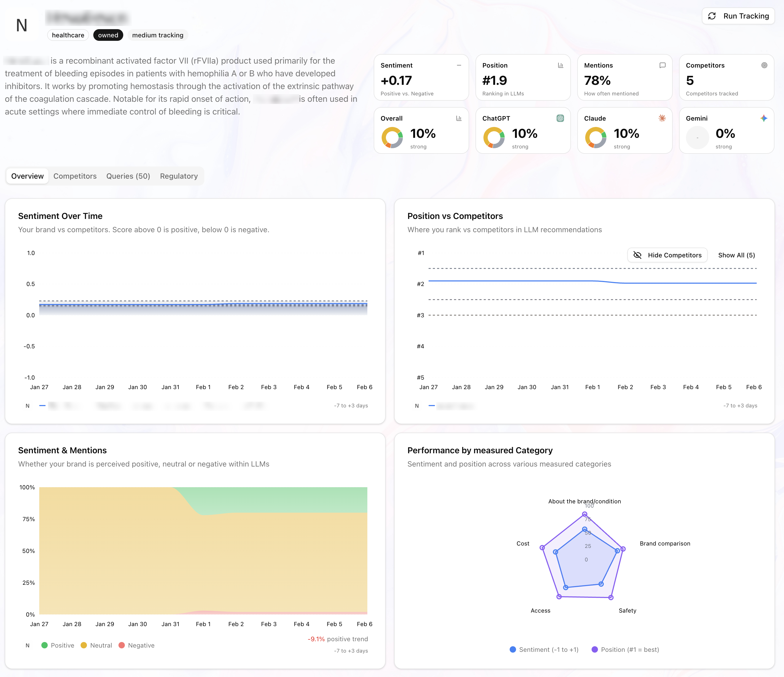The image size is (784, 677).
Task: Click the Claude logo icon on its score card
Action: 662,118
